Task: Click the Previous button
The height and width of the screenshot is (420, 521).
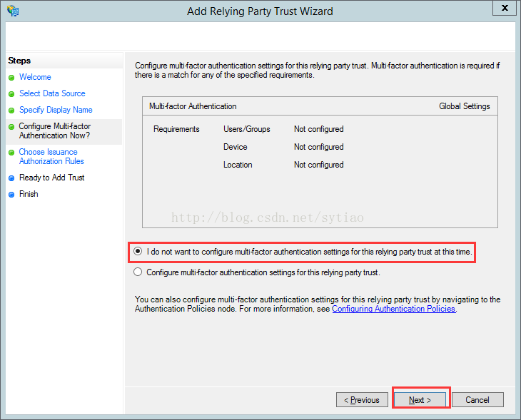Action: coord(362,400)
